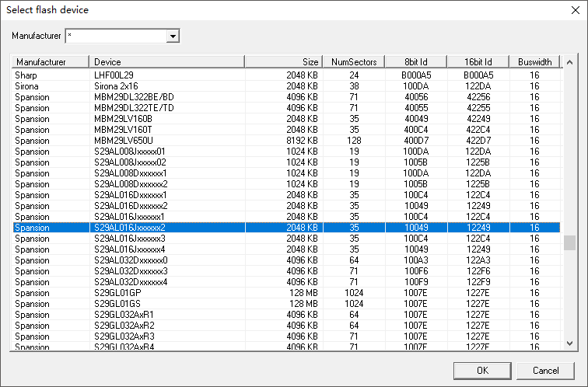
Task: Click the 24 sectors cell of Sharp
Action: 354,75
